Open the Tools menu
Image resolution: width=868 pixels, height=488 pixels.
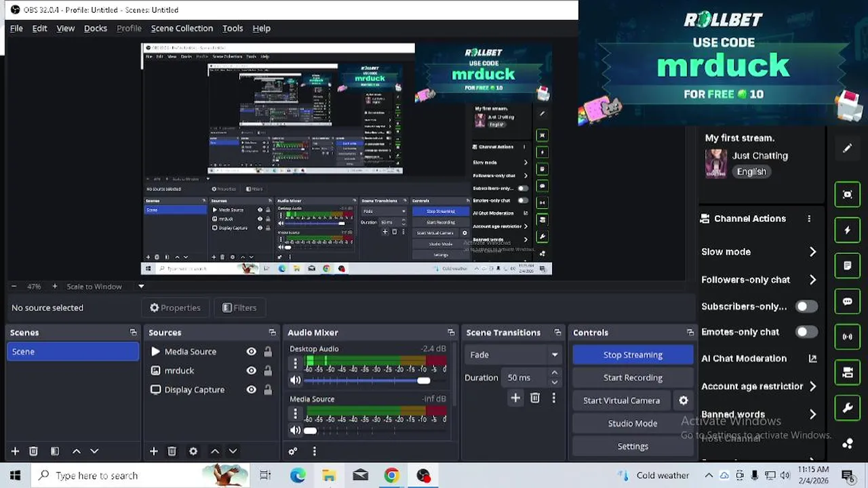tap(233, 28)
